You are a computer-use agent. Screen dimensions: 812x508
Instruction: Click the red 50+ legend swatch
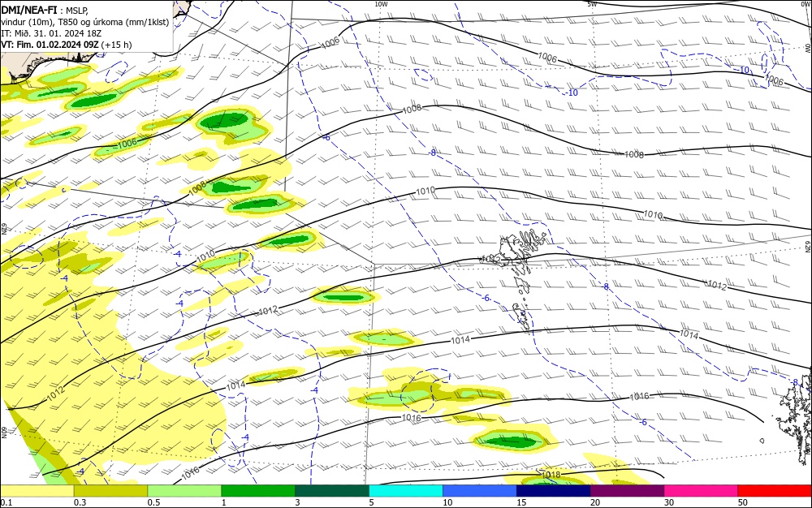coord(775,491)
